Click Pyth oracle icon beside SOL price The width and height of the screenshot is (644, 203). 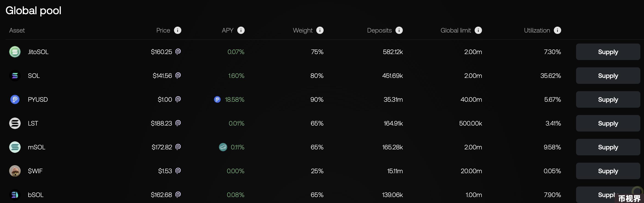[x=178, y=75]
